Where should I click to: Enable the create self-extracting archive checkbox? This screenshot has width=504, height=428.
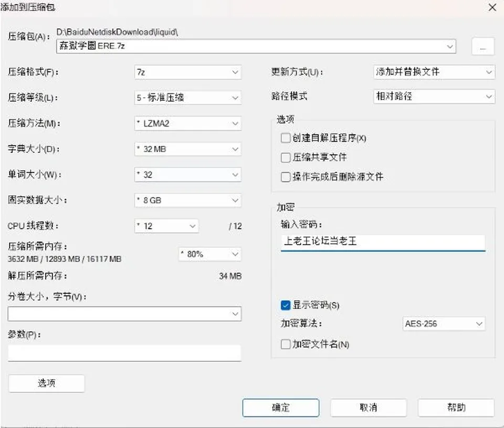pos(286,138)
